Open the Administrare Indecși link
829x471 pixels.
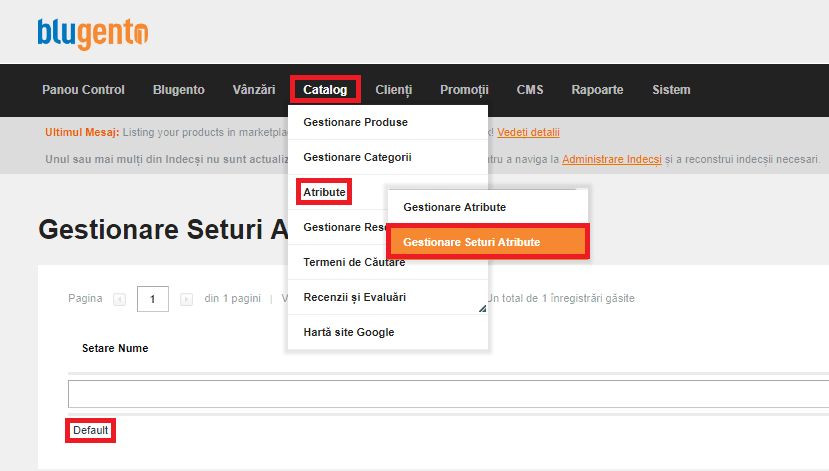coord(612,159)
